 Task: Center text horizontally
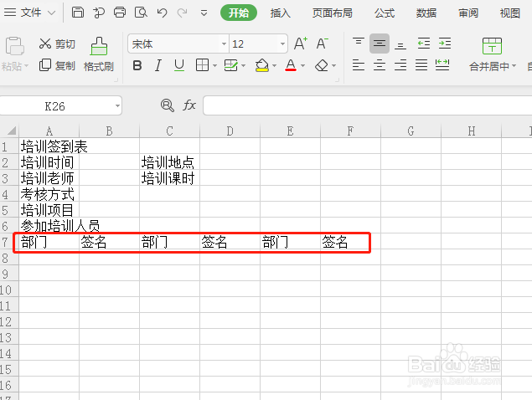coord(380,64)
